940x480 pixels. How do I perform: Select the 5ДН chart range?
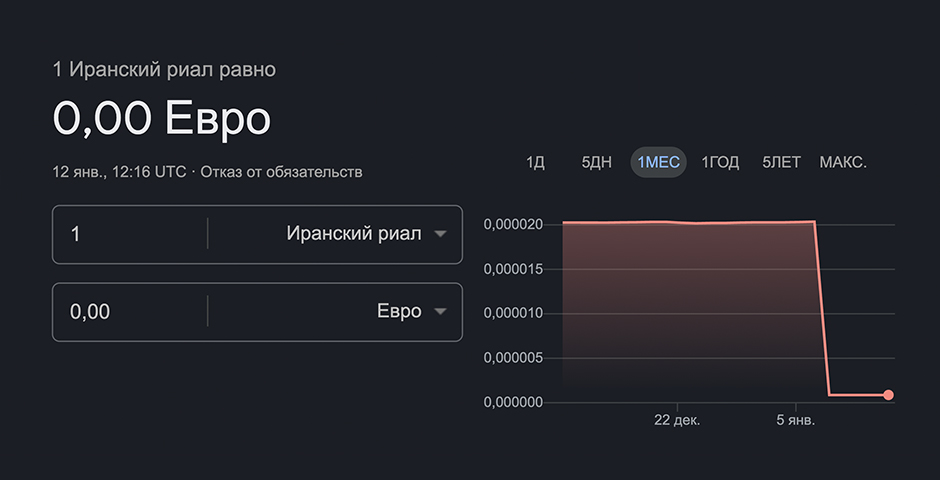(x=596, y=162)
